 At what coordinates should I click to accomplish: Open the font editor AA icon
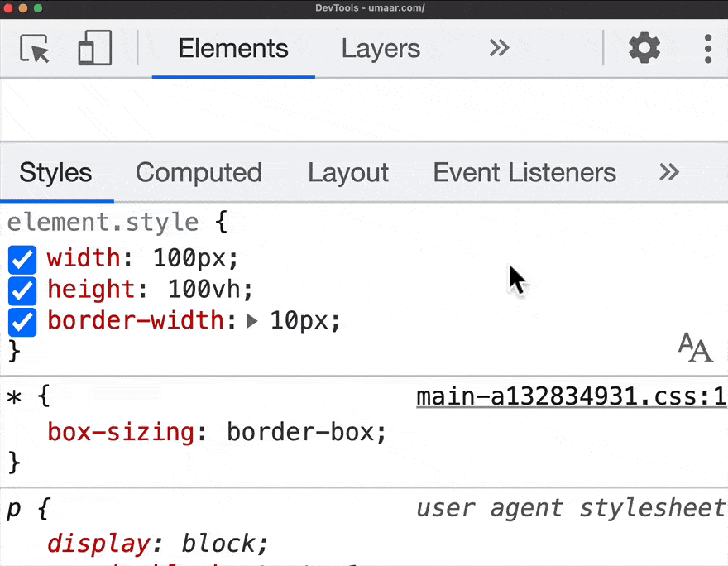coord(695,347)
